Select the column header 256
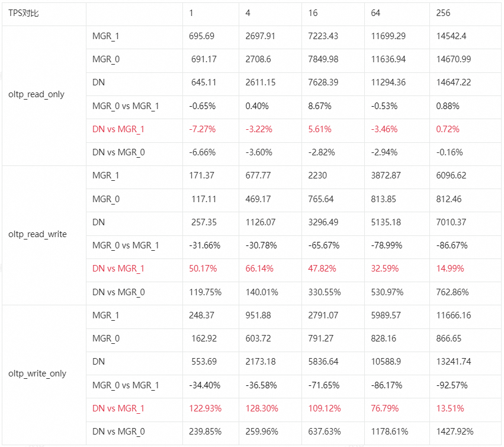 (x=443, y=13)
